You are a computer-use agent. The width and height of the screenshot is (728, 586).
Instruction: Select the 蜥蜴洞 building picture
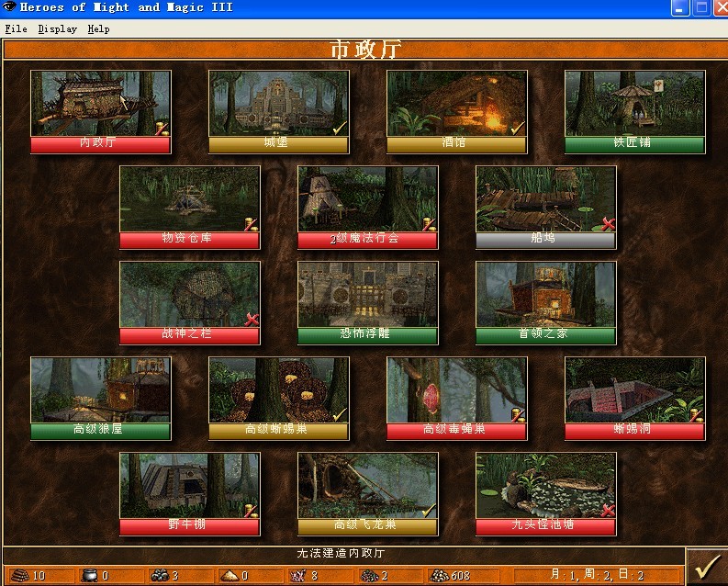(x=635, y=390)
